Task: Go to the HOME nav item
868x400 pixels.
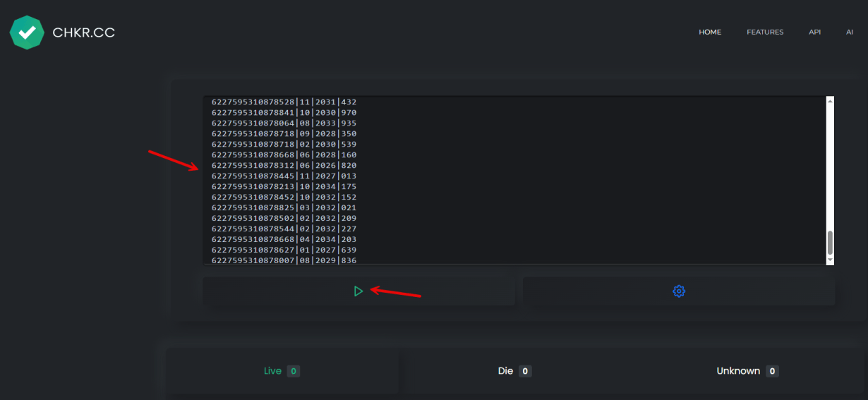Action: click(710, 32)
